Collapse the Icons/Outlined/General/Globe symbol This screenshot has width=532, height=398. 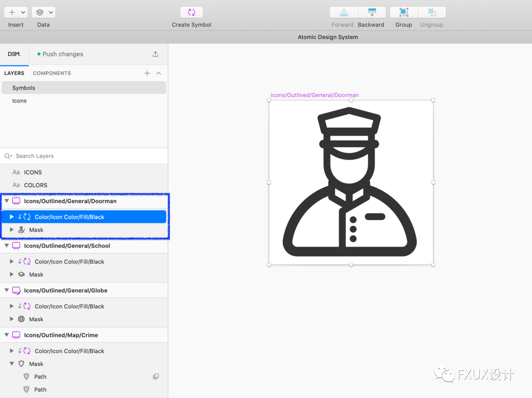coord(6,290)
